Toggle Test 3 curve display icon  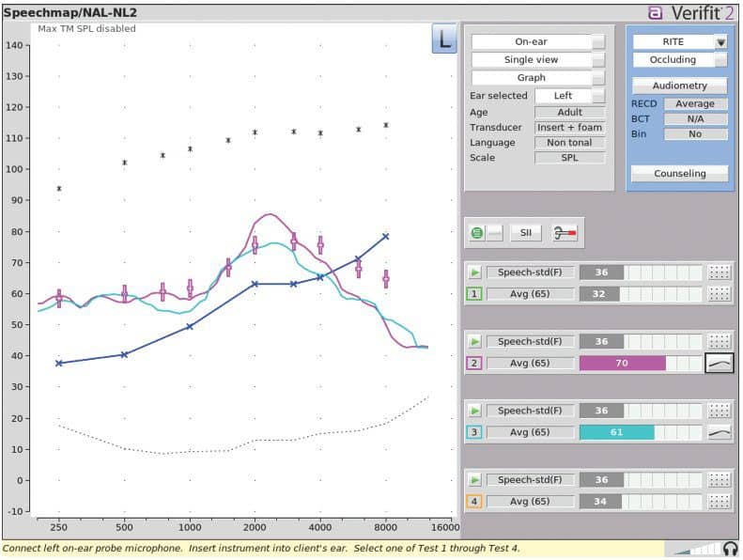tap(720, 432)
